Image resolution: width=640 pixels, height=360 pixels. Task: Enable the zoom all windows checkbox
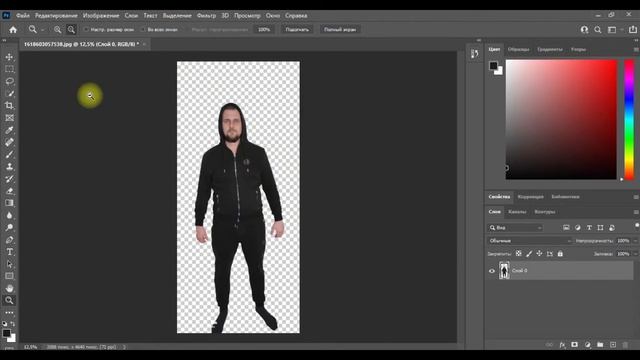point(143,30)
